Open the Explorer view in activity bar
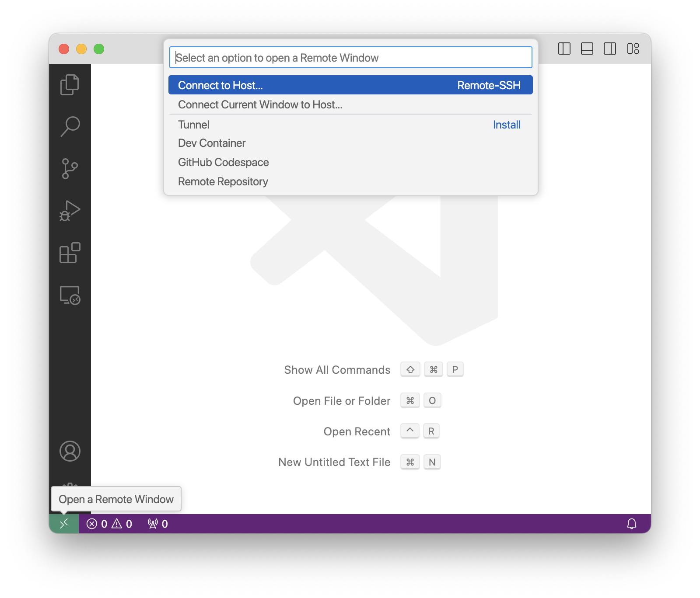This screenshot has height=598, width=700. [70, 84]
